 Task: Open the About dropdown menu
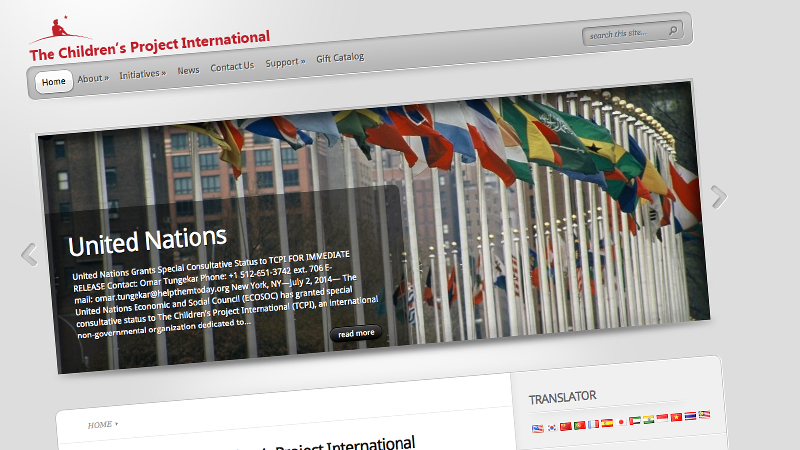(93, 79)
